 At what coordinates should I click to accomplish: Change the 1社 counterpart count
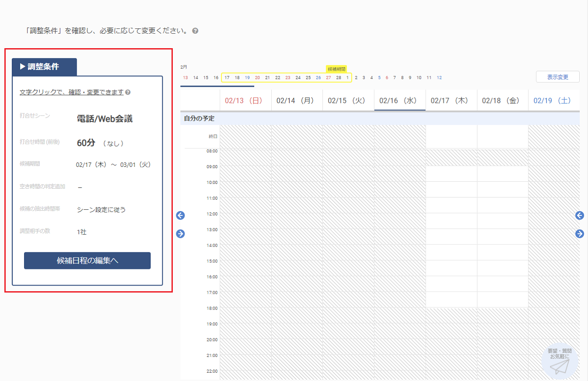(x=82, y=232)
